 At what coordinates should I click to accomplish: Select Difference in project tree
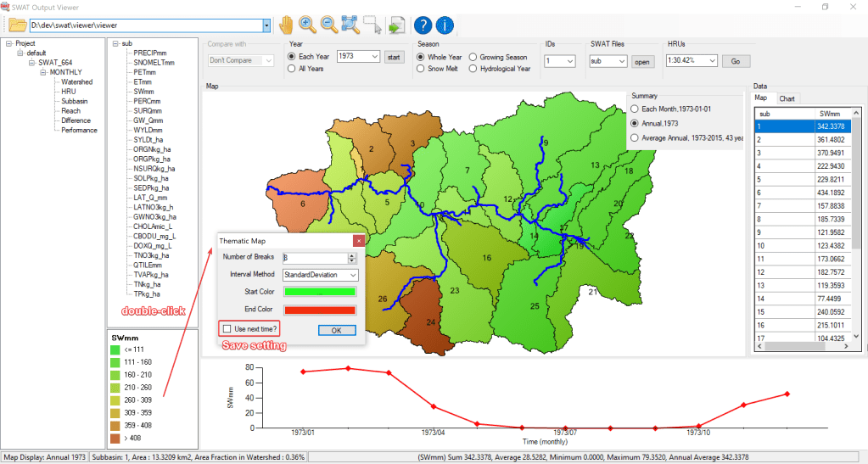[76, 120]
